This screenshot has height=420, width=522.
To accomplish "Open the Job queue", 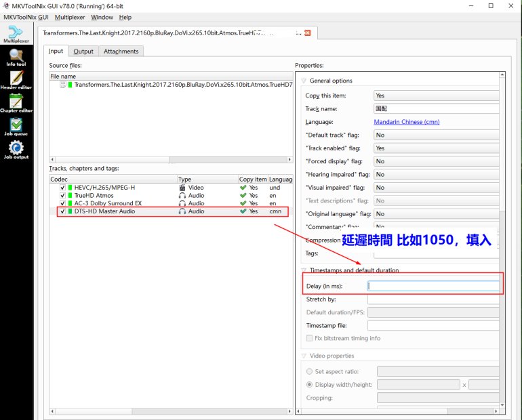I will 16,127.
